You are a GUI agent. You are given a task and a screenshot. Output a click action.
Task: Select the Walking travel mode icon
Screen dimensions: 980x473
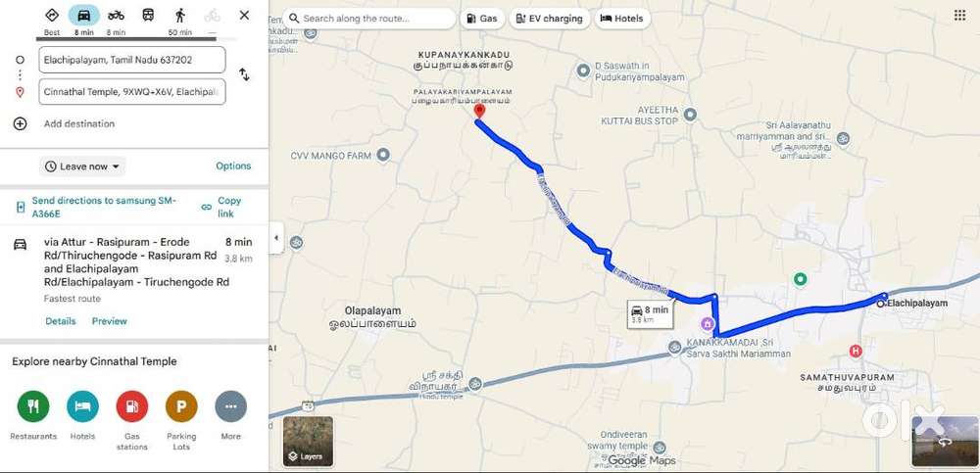click(x=180, y=16)
